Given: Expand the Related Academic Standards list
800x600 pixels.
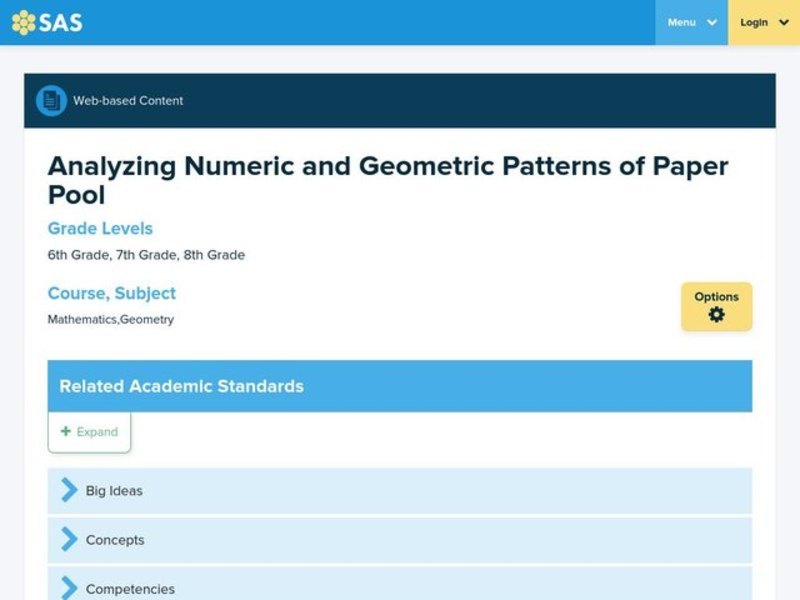Looking at the screenshot, I should pos(88,431).
